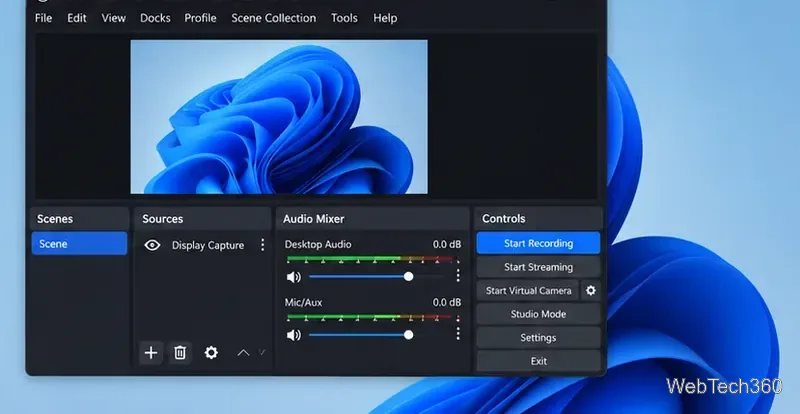Screen dimensions: 800x414
Task: Click the Desktop Audio label
Action: tap(318, 245)
